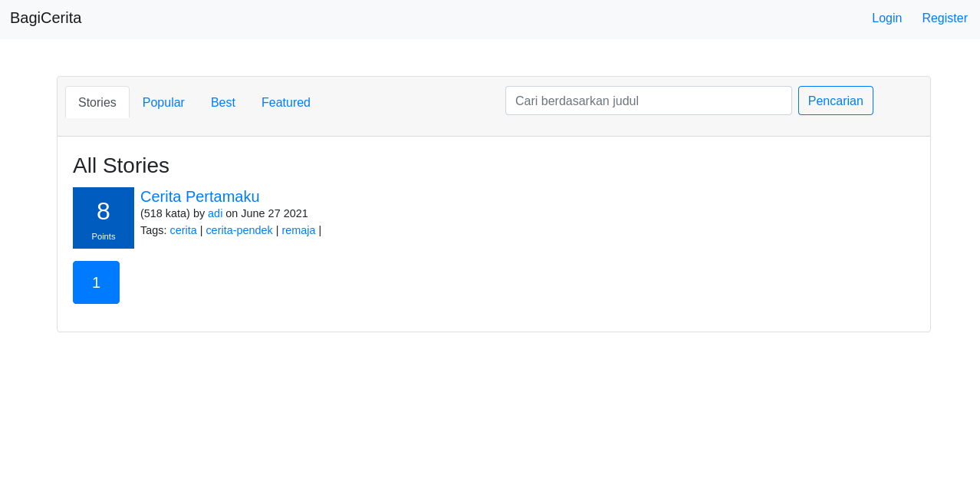The width and height of the screenshot is (980, 495).
Task: Open the BagiCerita home brand link
Action: pyautogui.click(x=46, y=18)
